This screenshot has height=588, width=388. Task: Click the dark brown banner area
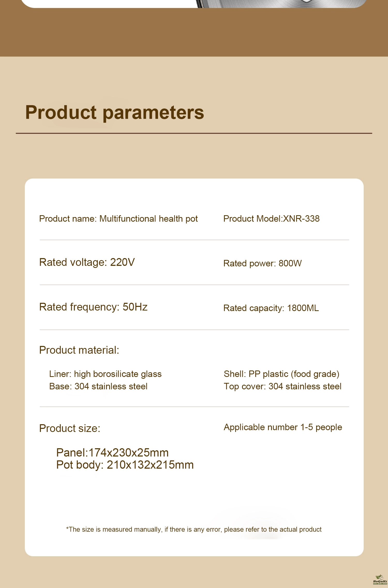pyautogui.click(x=194, y=32)
